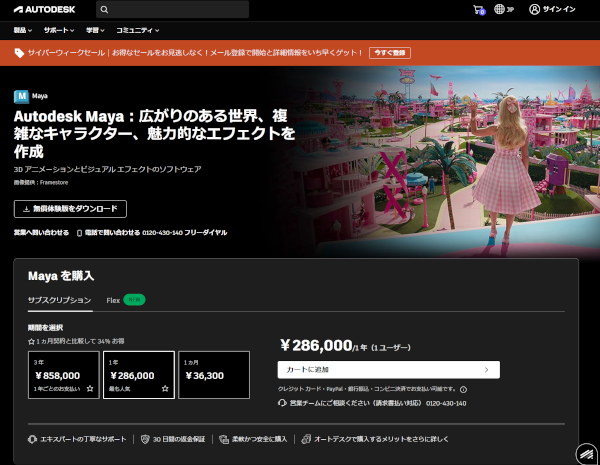Click the search magnifier icon
The height and width of the screenshot is (465, 600).
[104, 10]
